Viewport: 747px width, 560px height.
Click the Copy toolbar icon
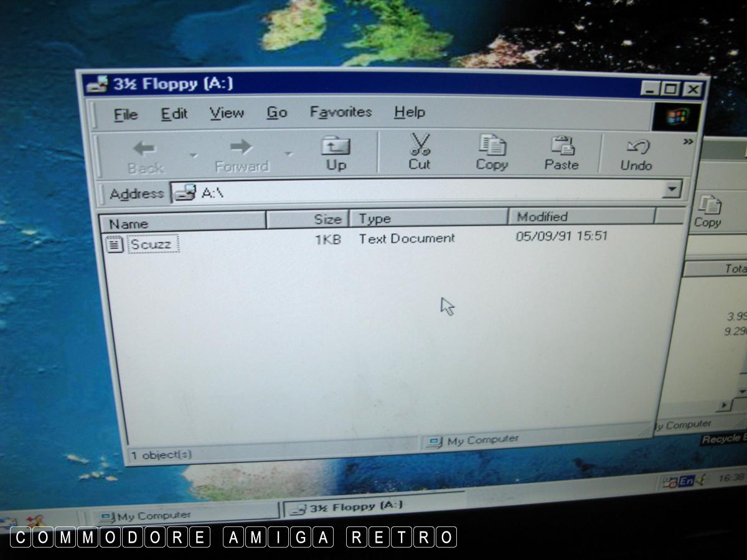(x=492, y=145)
